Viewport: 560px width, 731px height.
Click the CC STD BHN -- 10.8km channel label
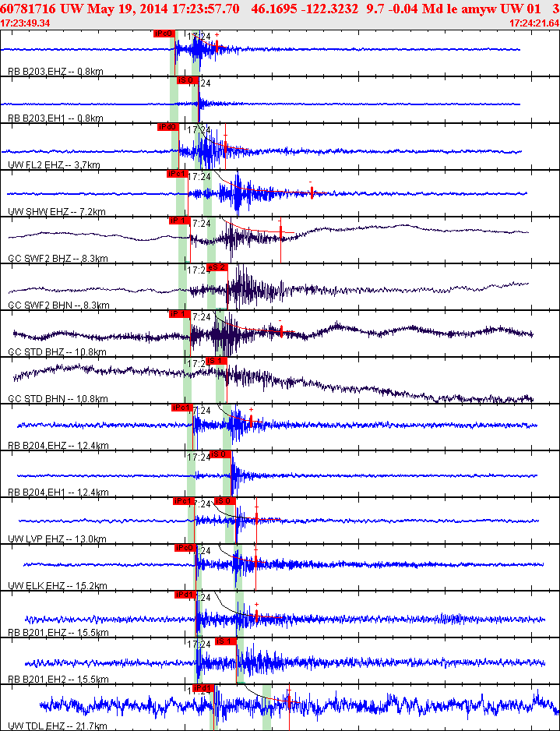(x=58, y=399)
